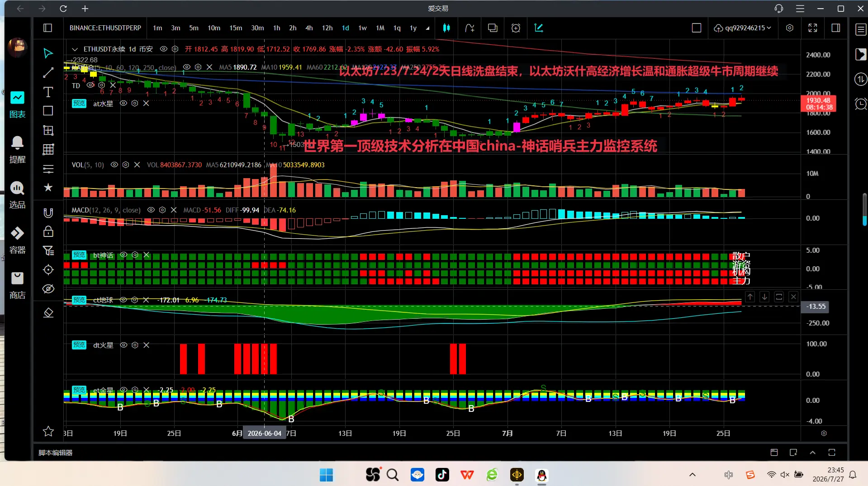Hide the dt火星 indicator

coord(123,345)
